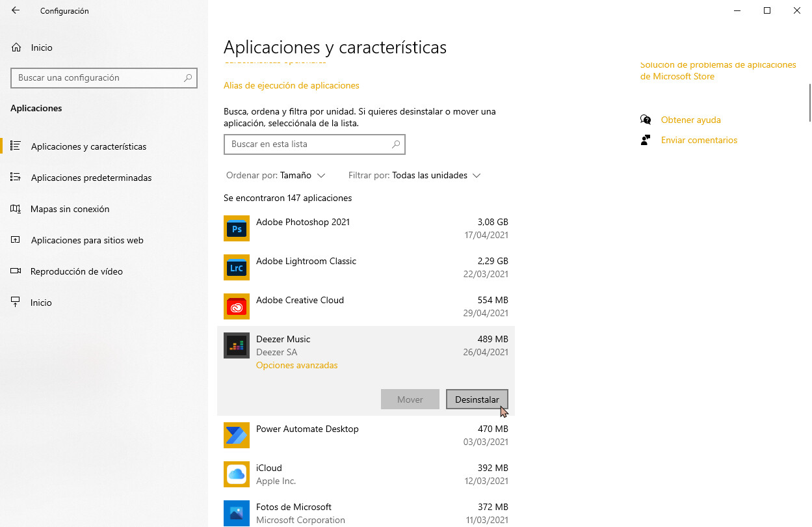The width and height of the screenshot is (812, 527).
Task: Click the Adobe Creative Cloud app icon
Action: (237, 306)
